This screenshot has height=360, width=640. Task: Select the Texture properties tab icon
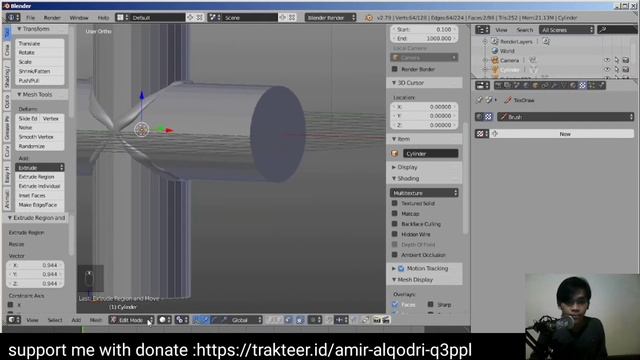(x=582, y=85)
